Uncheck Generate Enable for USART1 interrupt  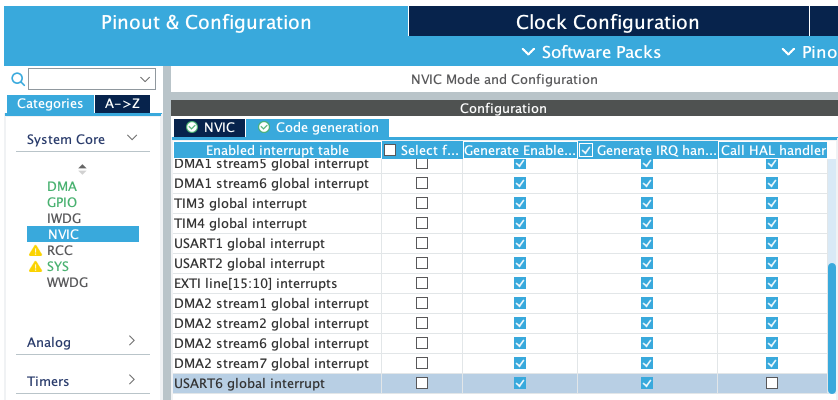click(x=519, y=243)
